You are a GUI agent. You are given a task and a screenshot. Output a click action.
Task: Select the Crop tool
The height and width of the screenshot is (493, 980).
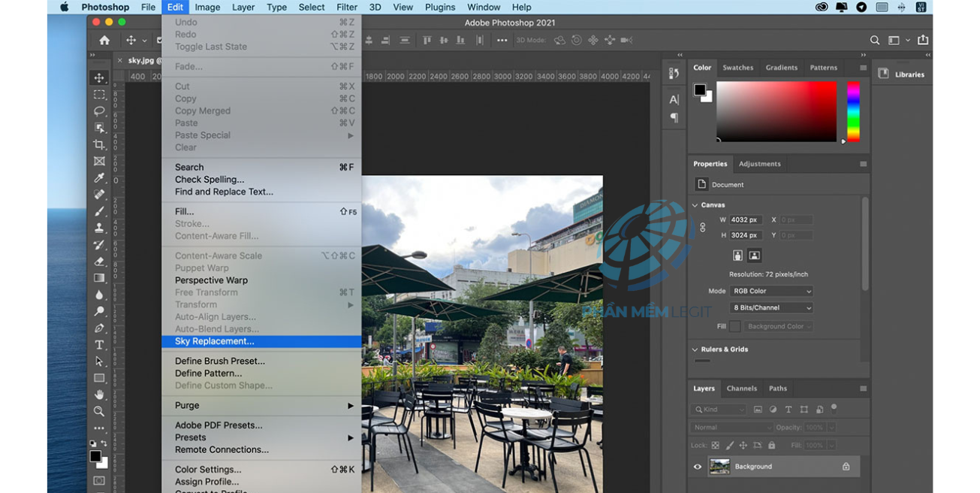coord(99,144)
